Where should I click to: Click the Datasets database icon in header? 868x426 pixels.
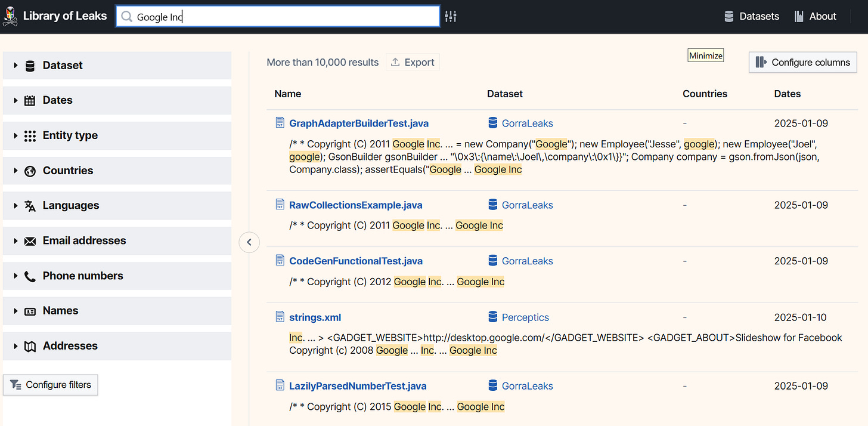click(x=728, y=17)
